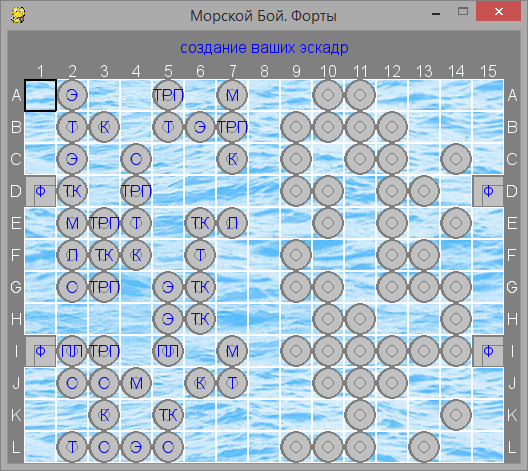Select the Э piece at B6

point(200,127)
